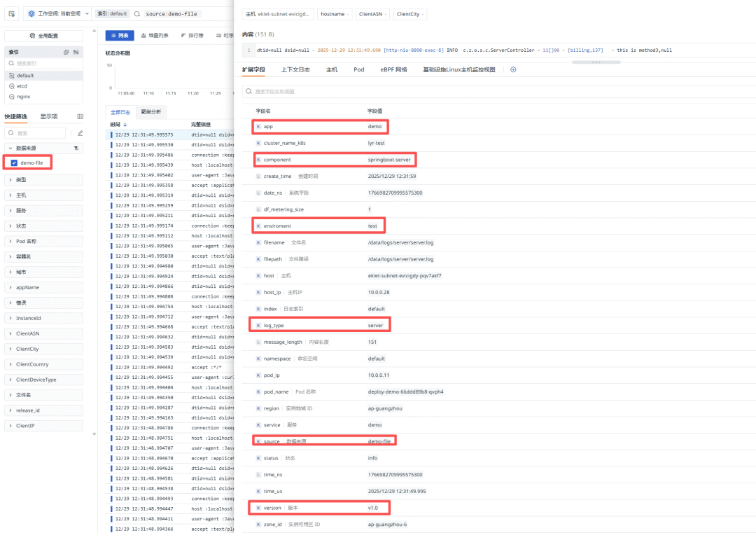Click the 主机 eklet-subnet host tag
This screenshot has width=756, height=533.
point(278,14)
